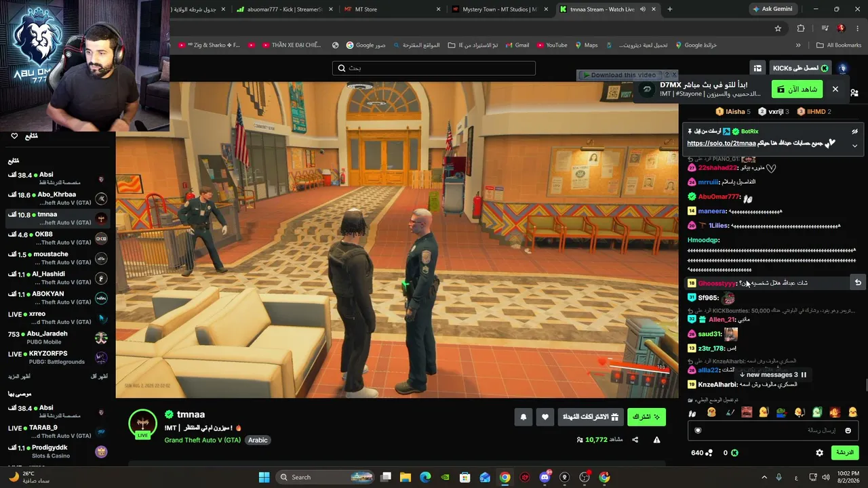Open the YouTube bookmark
The height and width of the screenshot is (488, 868).
click(x=551, y=45)
